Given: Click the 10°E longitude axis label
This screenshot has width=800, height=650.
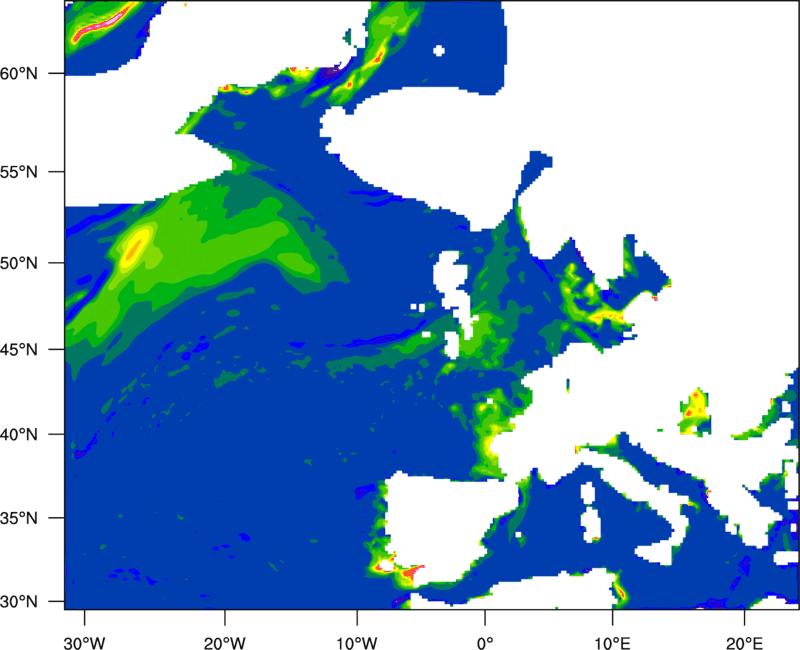Looking at the screenshot, I should coord(612,643).
